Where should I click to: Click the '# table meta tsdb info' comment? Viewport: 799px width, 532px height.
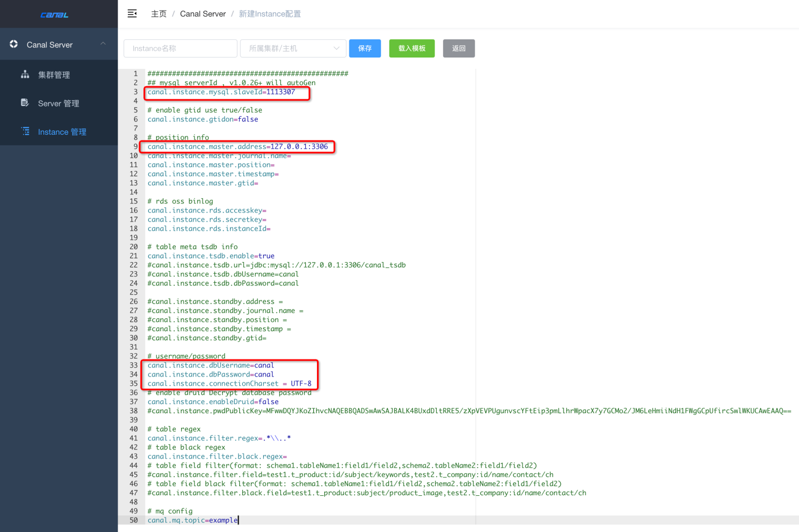click(x=193, y=247)
